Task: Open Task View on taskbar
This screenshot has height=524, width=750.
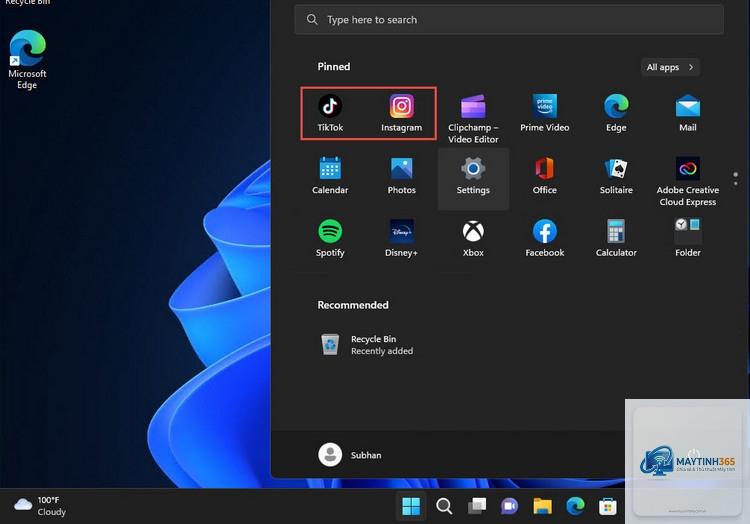Action: (476, 506)
